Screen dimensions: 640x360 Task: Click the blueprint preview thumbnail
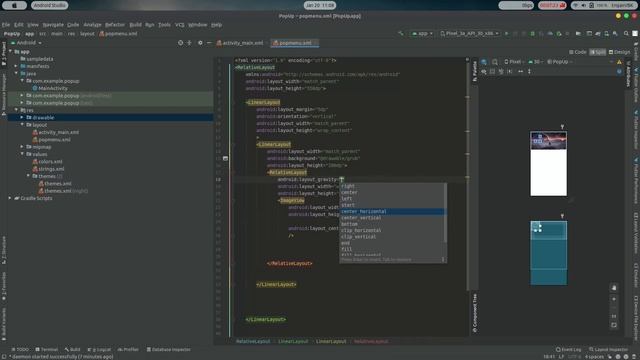click(x=549, y=253)
